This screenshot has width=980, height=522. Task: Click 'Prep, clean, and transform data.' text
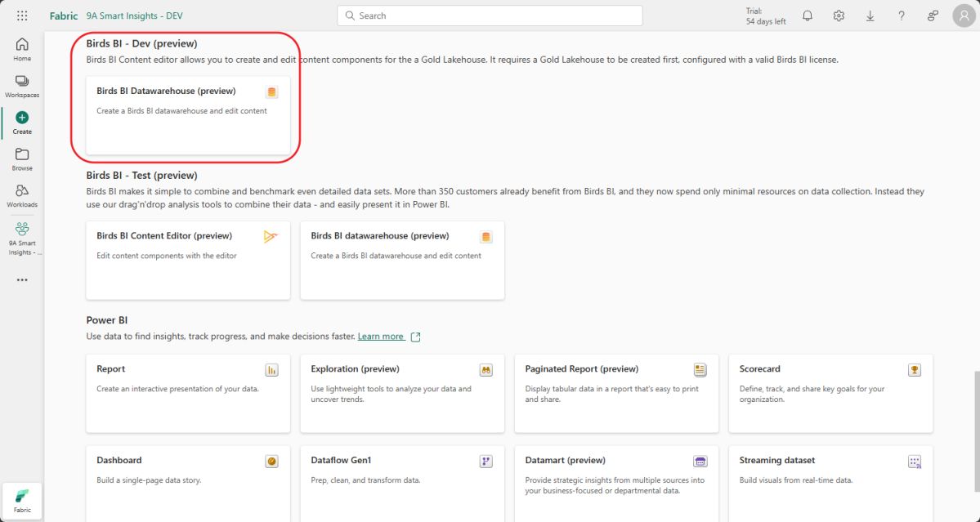(x=365, y=480)
